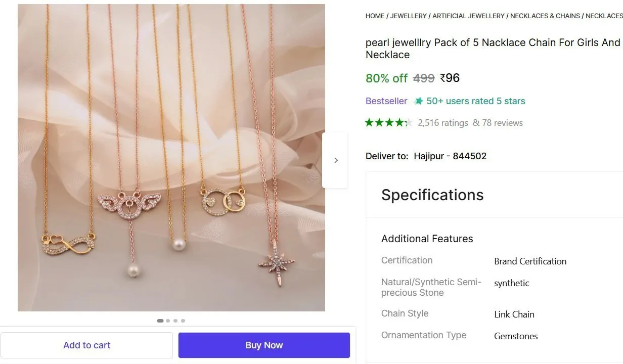This screenshot has width=623, height=364.
Task: Click the necklace product image
Action: click(x=171, y=158)
